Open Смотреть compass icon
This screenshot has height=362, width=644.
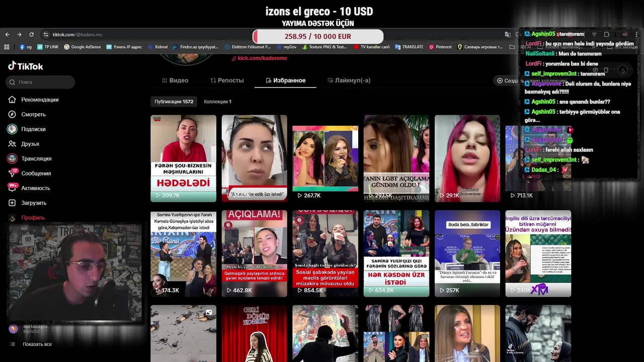pyautogui.click(x=12, y=114)
